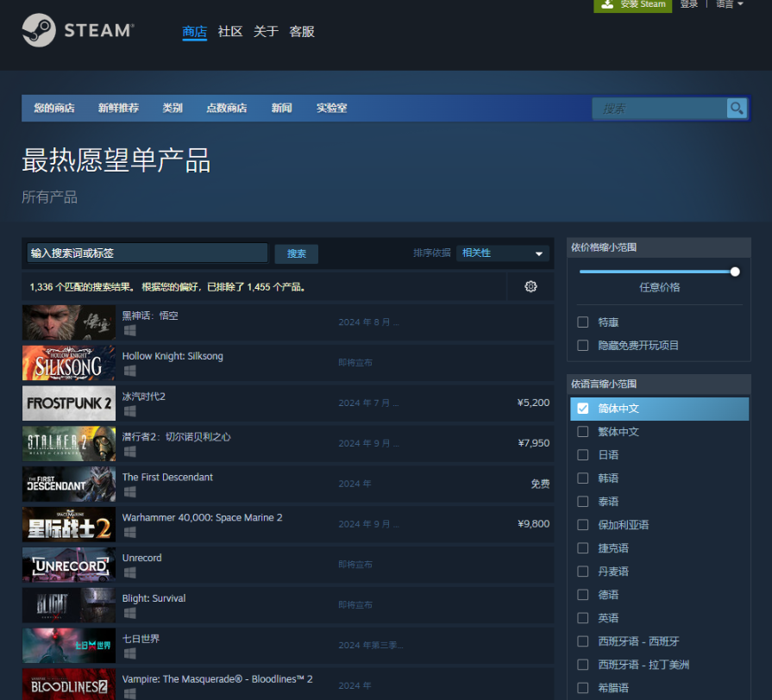Open the Unrecord capsule image

(69, 565)
